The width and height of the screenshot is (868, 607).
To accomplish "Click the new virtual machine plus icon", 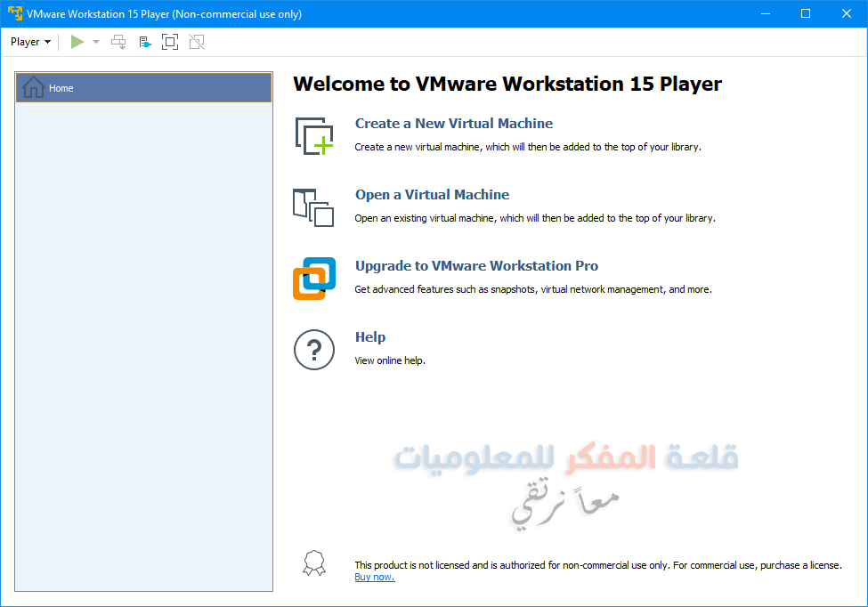I will [x=314, y=136].
